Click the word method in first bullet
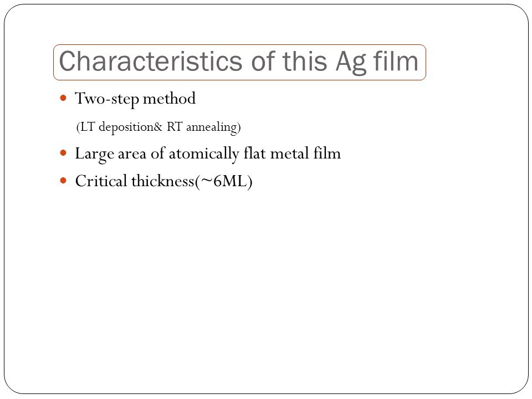 coord(170,99)
